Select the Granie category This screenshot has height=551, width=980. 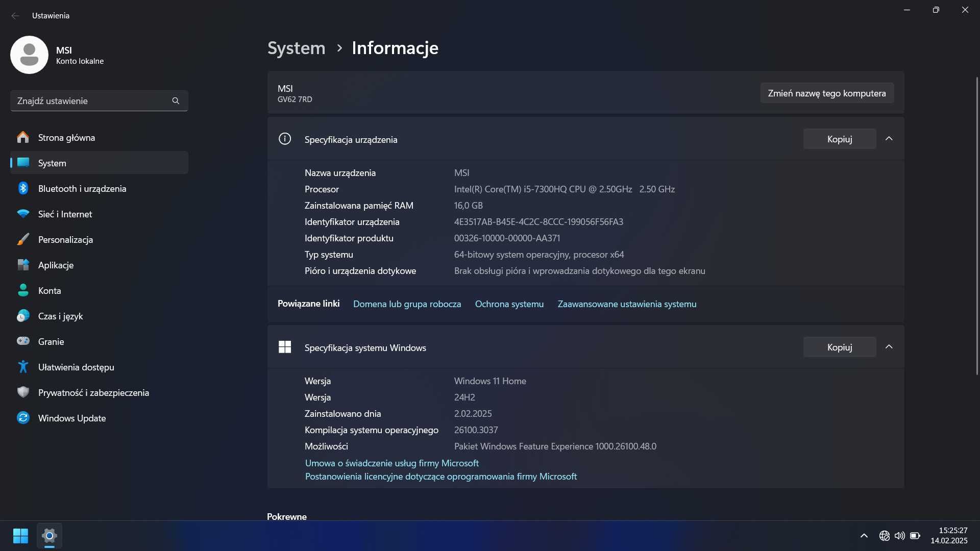pos(99,341)
